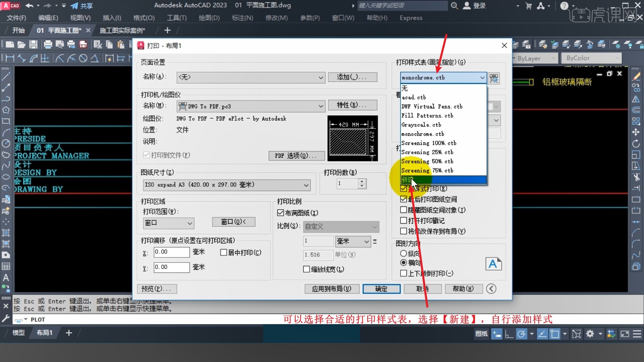Viewport: 644px width, 362px height.
Task: Select the Circle tool in left toolbar
Action: point(6,143)
